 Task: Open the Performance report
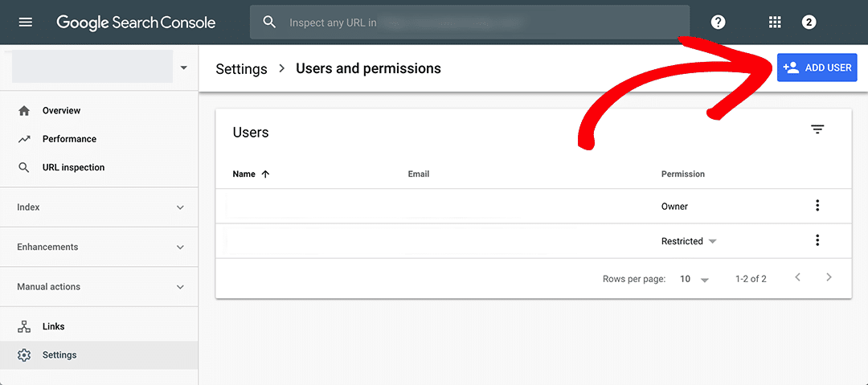point(99,139)
